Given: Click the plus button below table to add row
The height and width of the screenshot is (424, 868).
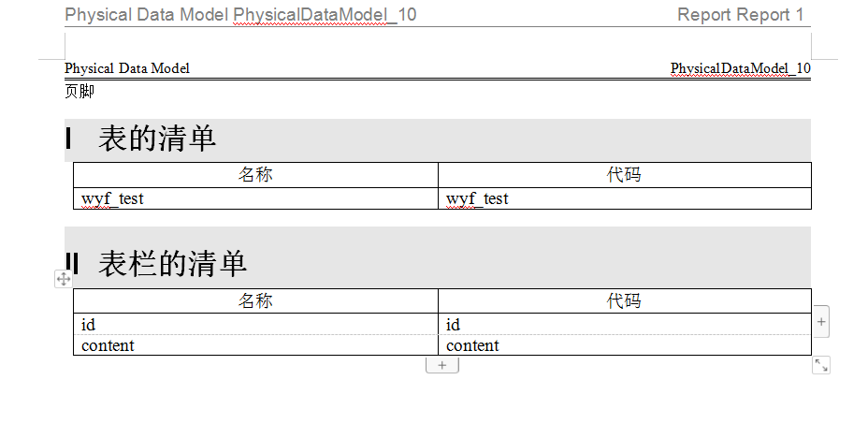Looking at the screenshot, I should click(441, 365).
